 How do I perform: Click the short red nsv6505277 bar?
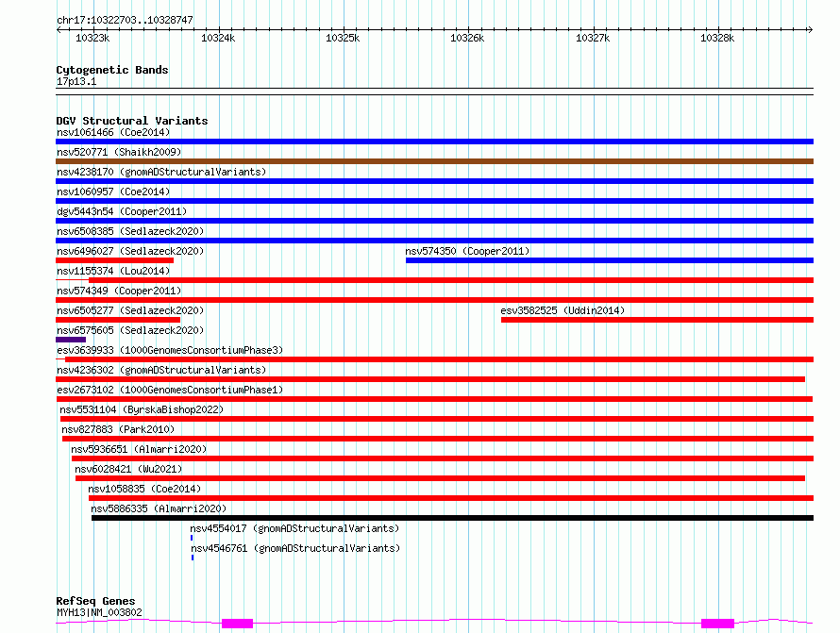click(x=118, y=320)
